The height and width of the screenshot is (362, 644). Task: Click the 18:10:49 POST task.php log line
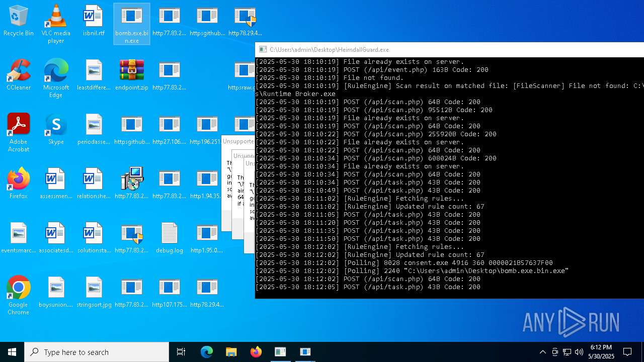point(368,191)
